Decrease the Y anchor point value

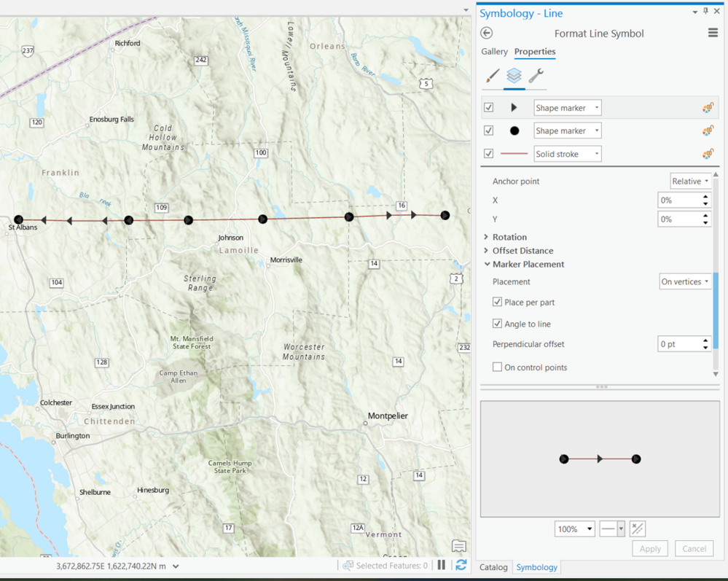[x=705, y=223]
